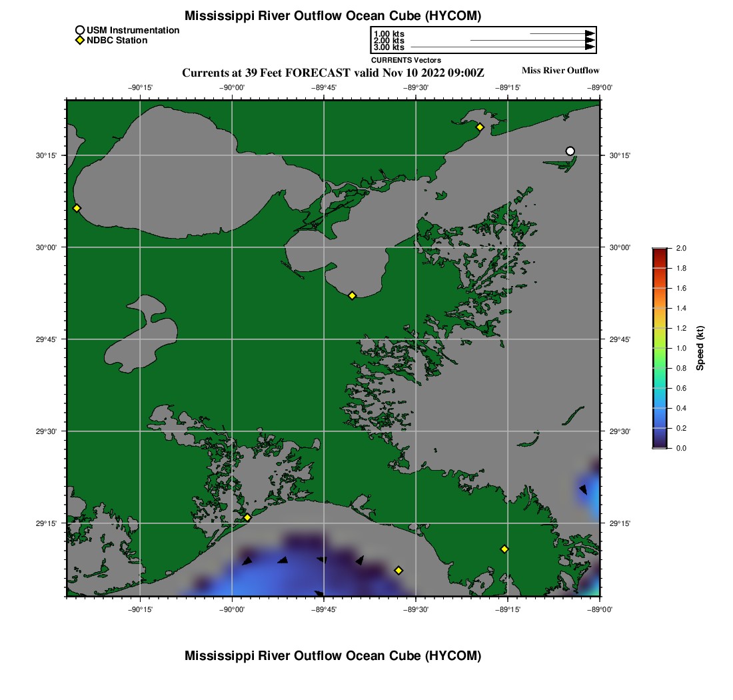Click the 3.00 kts vector arrow in legend

click(503, 47)
